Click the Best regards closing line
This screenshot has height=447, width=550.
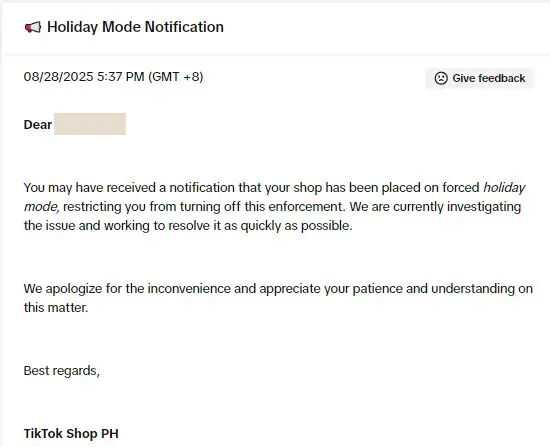[62, 371]
